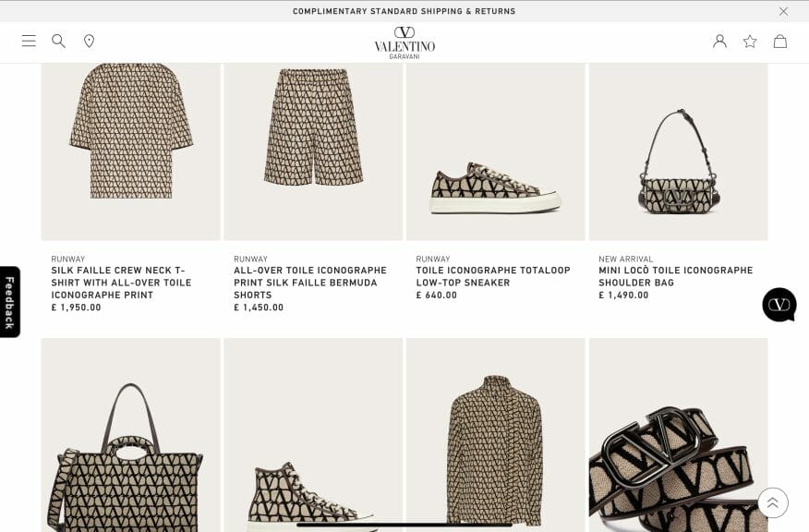Dismiss the complimentary shipping banner

coord(783,11)
